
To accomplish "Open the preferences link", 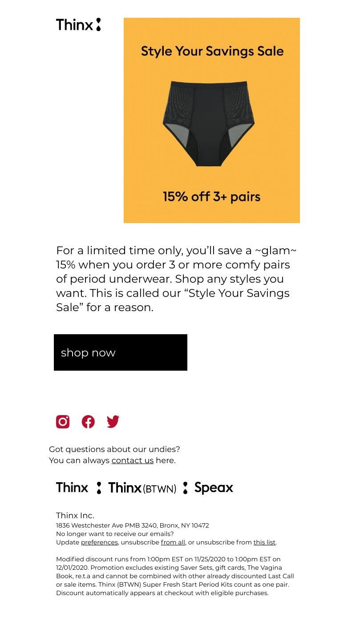I will click(99, 542).
